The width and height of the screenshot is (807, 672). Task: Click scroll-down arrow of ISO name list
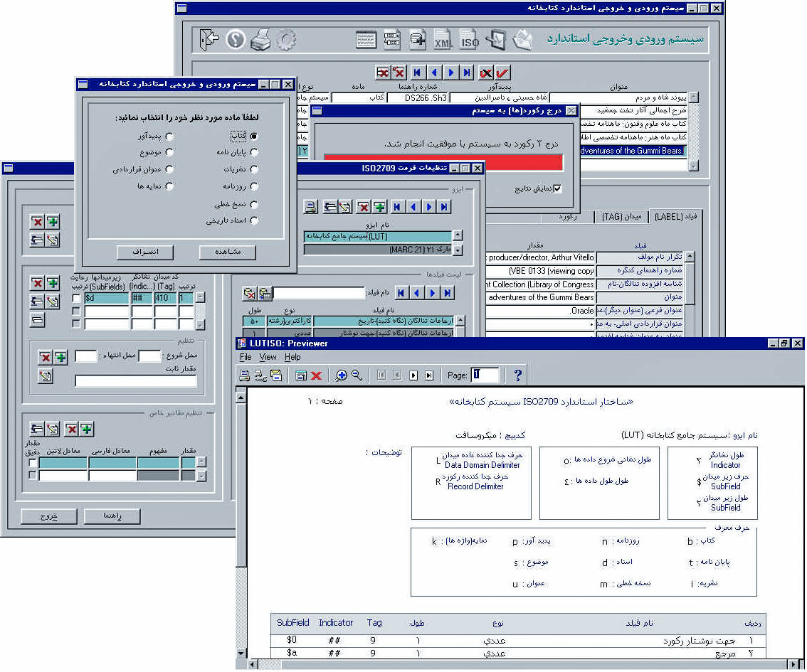point(457,250)
